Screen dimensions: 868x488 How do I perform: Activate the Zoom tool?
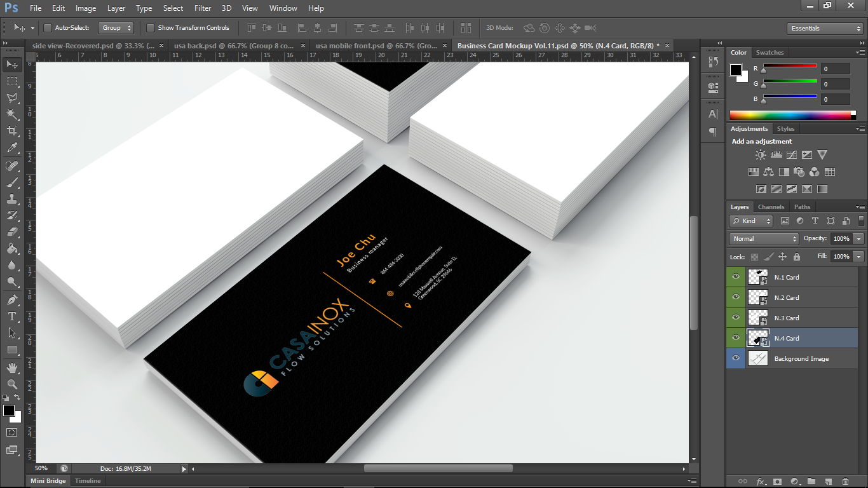coord(11,384)
